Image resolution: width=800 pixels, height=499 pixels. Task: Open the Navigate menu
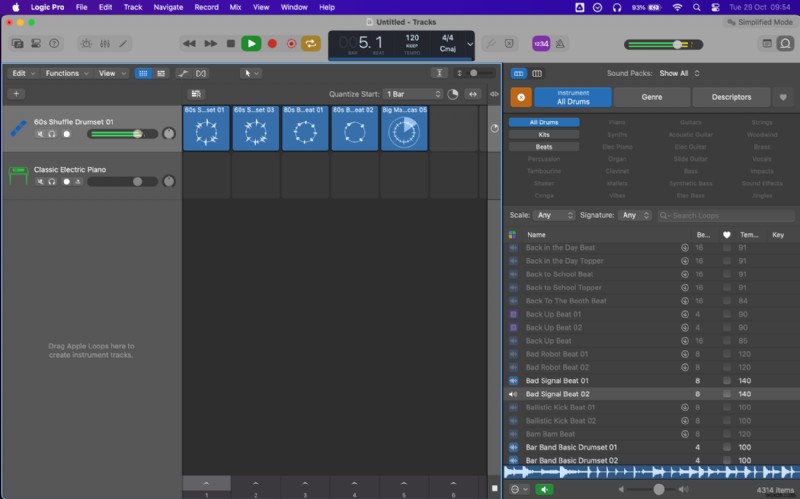(168, 7)
